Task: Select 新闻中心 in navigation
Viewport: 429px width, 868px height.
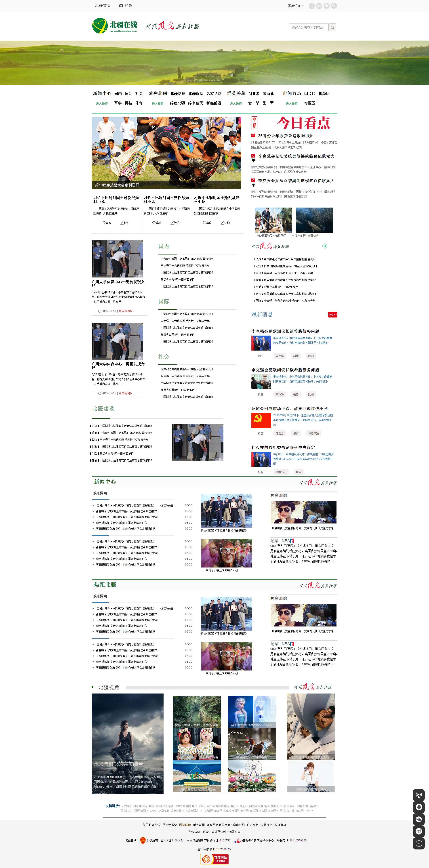Action: coord(102,93)
